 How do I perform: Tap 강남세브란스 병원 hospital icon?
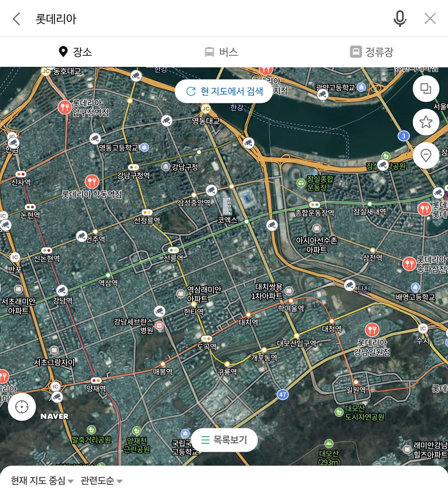(160, 326)
